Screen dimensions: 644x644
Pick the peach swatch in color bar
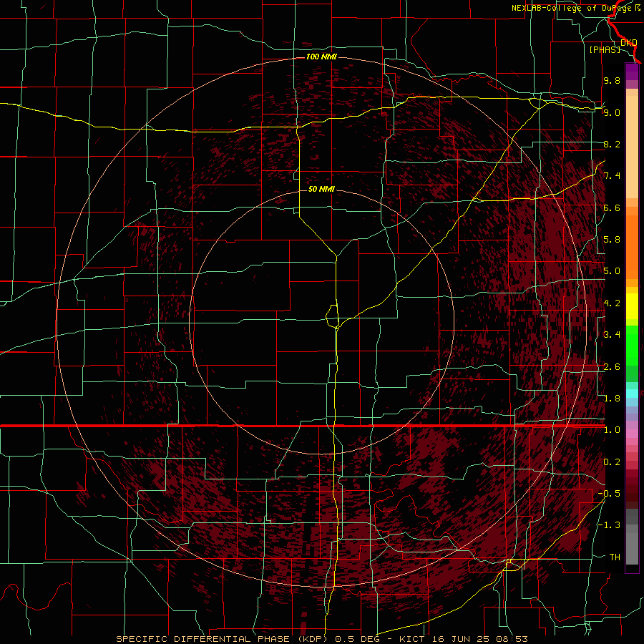tap(632, 148)
